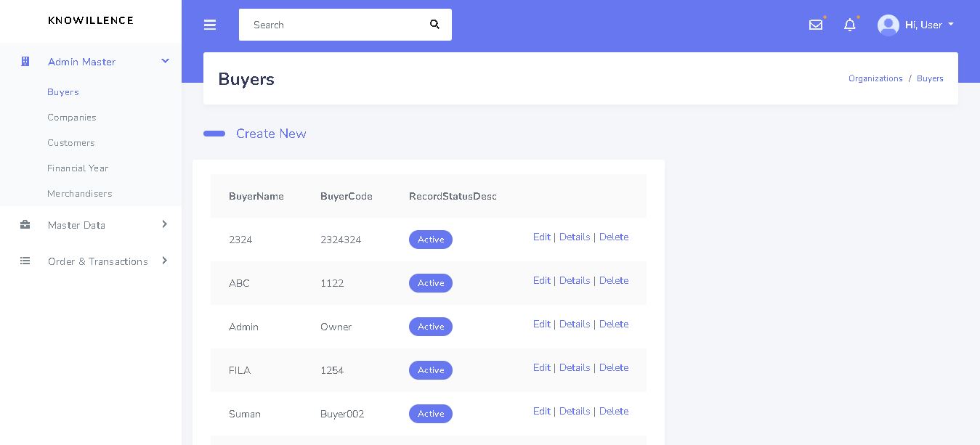Edit the Admin buyer row
Screen dimensions: 980x445
tap(542, 324)
